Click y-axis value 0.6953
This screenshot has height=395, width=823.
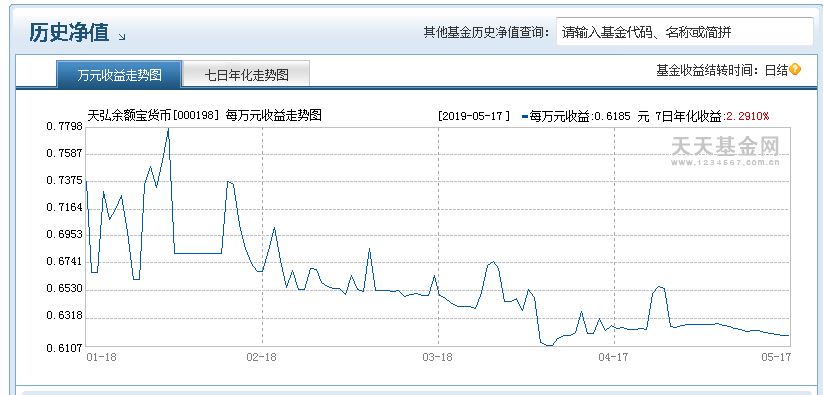click(x=65, y=234)
